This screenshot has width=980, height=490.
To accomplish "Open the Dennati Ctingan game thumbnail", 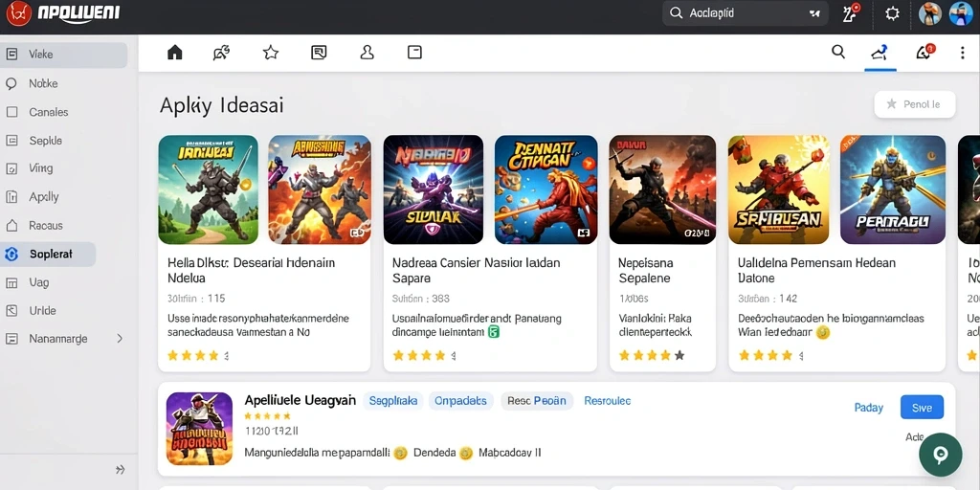I will click(546, 189).
